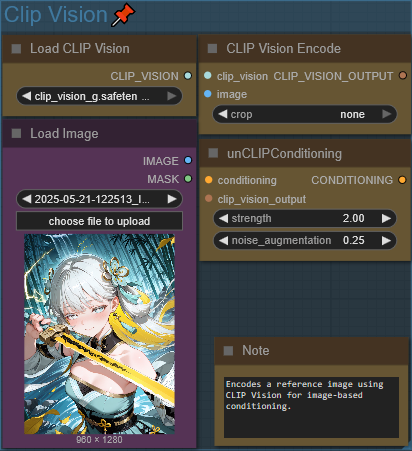Click the orange CONDITIONING output socket
Screen dimensions: 412x451
402,180
